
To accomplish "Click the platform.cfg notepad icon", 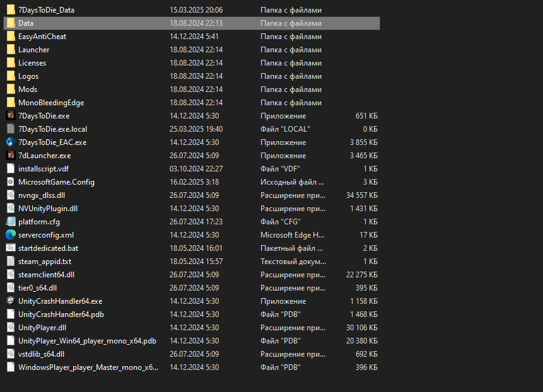I will [x=11, y=222].
